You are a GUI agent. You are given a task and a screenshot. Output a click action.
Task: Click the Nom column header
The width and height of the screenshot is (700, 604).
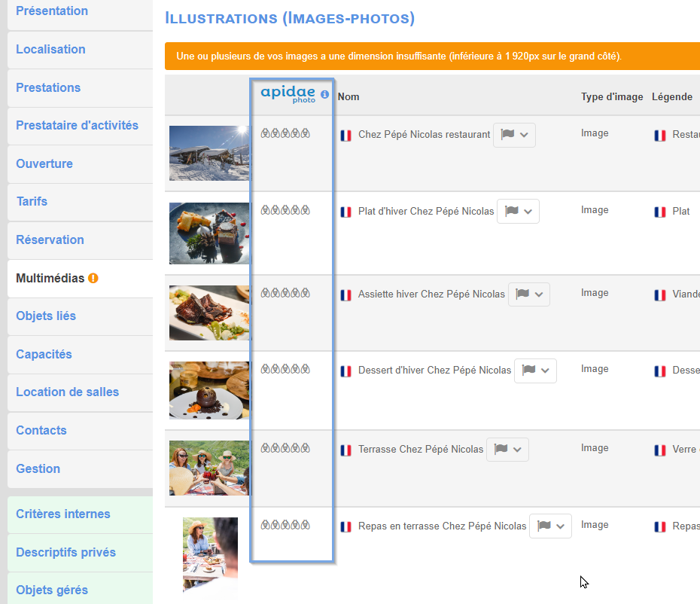pyautogui.click(x=348, y=97)
